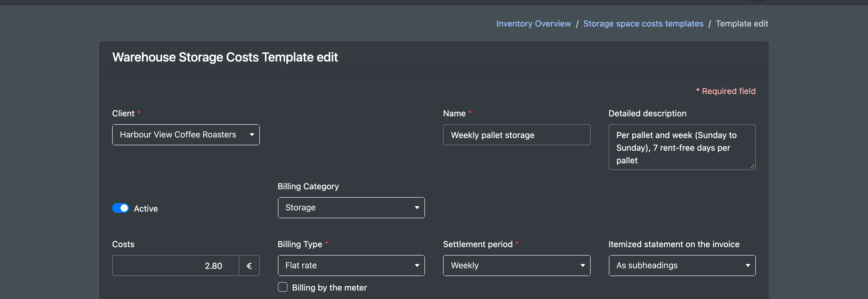This screenshot has height=299, width=868.
Task: Click the Settlement period label
Action: pos(477,244)
